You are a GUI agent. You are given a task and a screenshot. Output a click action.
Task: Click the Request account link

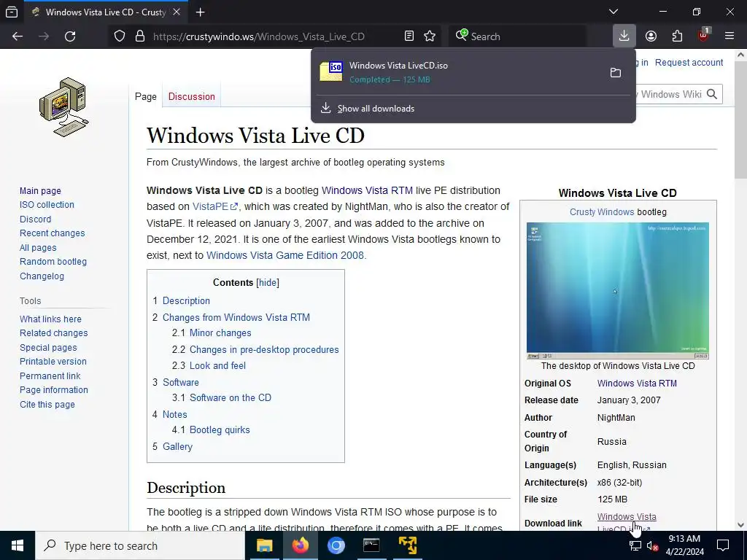pyautogui.click(x=689, y=63)
